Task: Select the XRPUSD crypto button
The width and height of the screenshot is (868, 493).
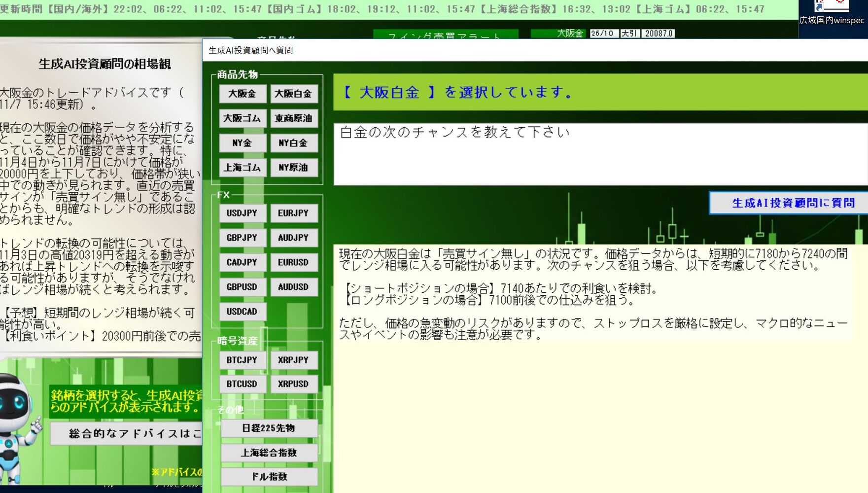Action: 294,384
